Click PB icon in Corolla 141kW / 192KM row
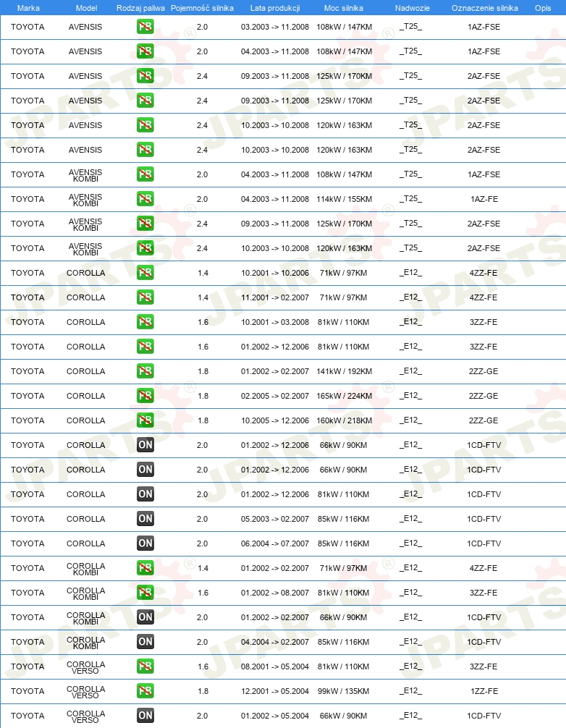This screenshot has height=728, width=566. pos(145,371)
